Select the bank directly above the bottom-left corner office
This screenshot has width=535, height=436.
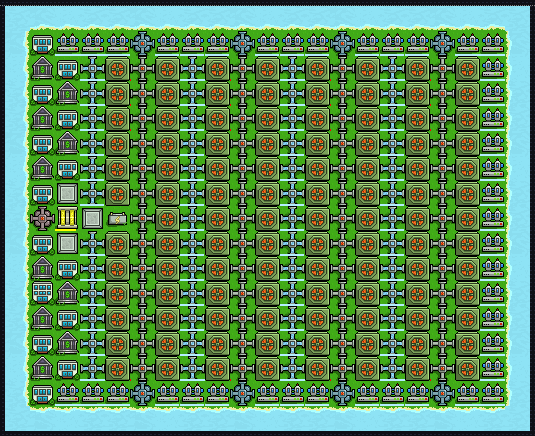(42, 368)
